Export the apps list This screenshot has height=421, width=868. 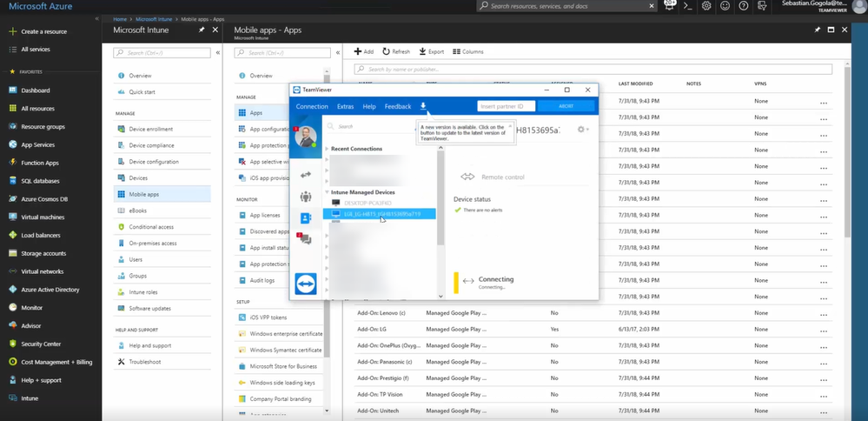(432, 51)
